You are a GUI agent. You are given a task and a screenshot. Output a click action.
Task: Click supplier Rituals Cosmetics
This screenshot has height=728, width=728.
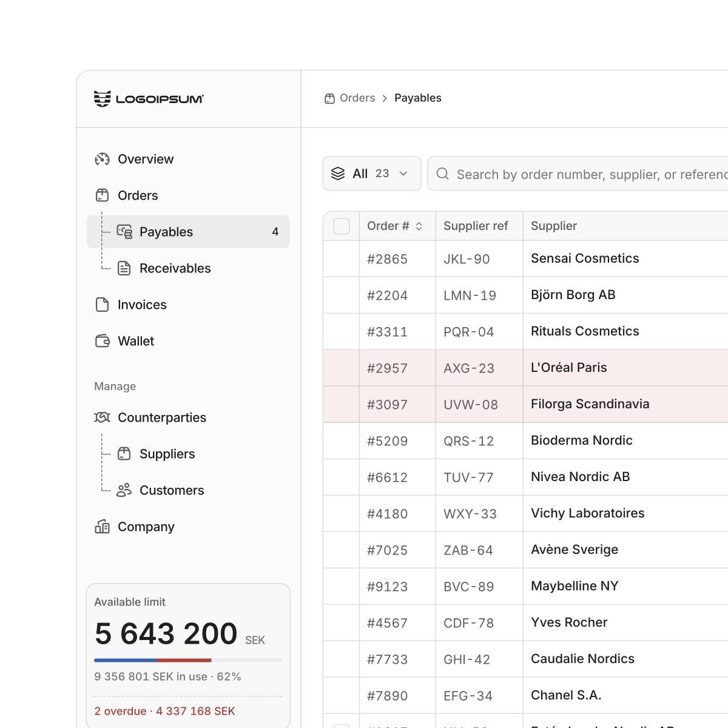585,331
